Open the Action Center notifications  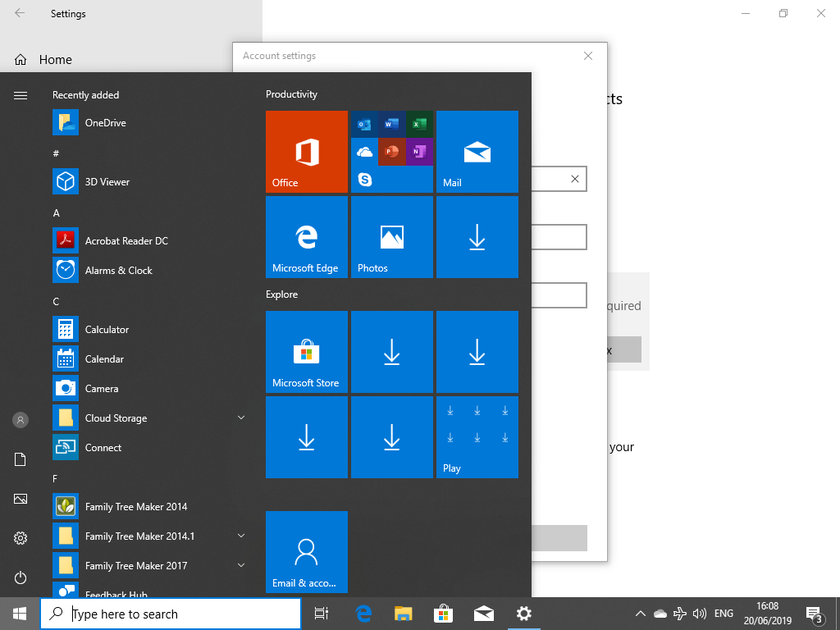pos(814,614)
